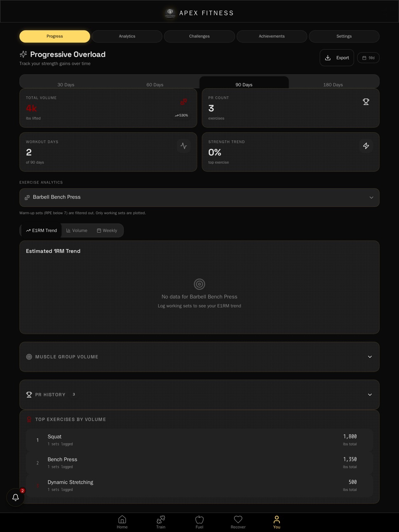Click the 1,800 lbs total value

tap(350, 437)
